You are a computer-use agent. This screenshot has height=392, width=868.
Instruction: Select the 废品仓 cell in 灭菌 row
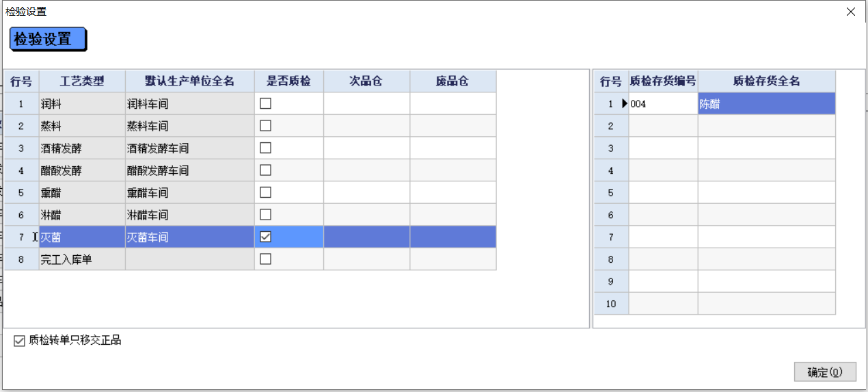(x=452, y=237)
